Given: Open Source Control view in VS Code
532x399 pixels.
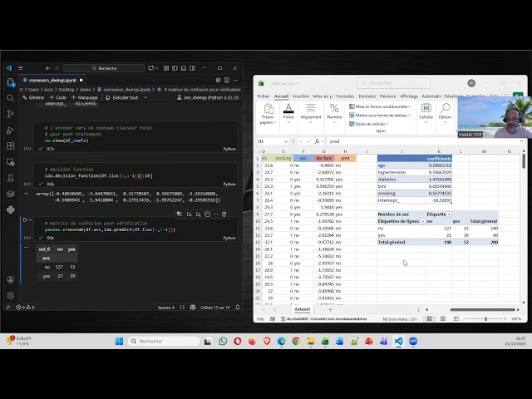Looking at the screenshot, I should (11, 114).
